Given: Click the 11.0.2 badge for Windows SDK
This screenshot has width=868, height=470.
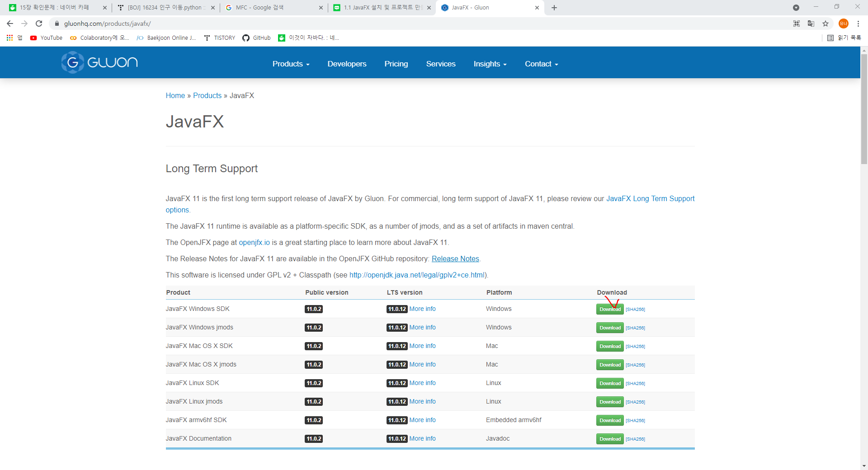Looking at the screenshot, I should (314, 309).
